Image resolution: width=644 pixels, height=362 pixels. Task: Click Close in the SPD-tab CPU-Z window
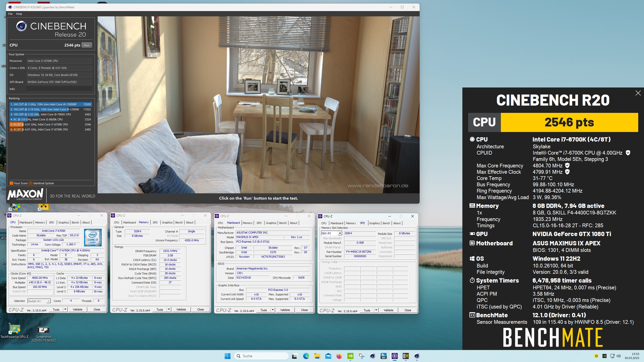click(408, 310)
